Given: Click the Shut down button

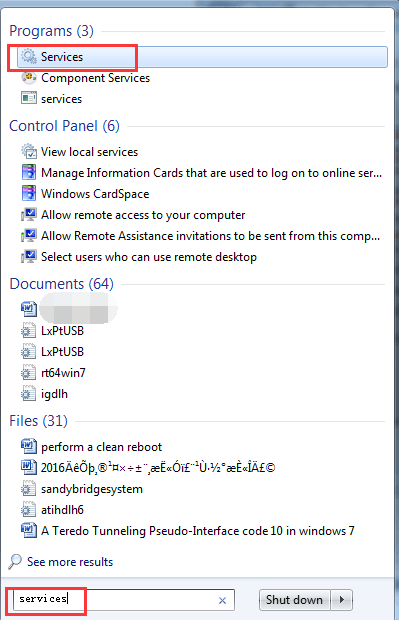Looking at the screenshot, I should (295, 600).
